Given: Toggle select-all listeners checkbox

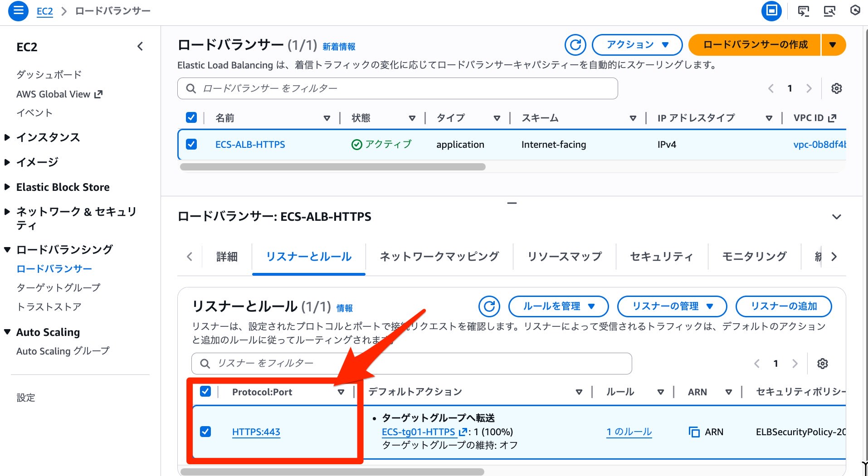Looking at the screenshot, I should (205, 391).
